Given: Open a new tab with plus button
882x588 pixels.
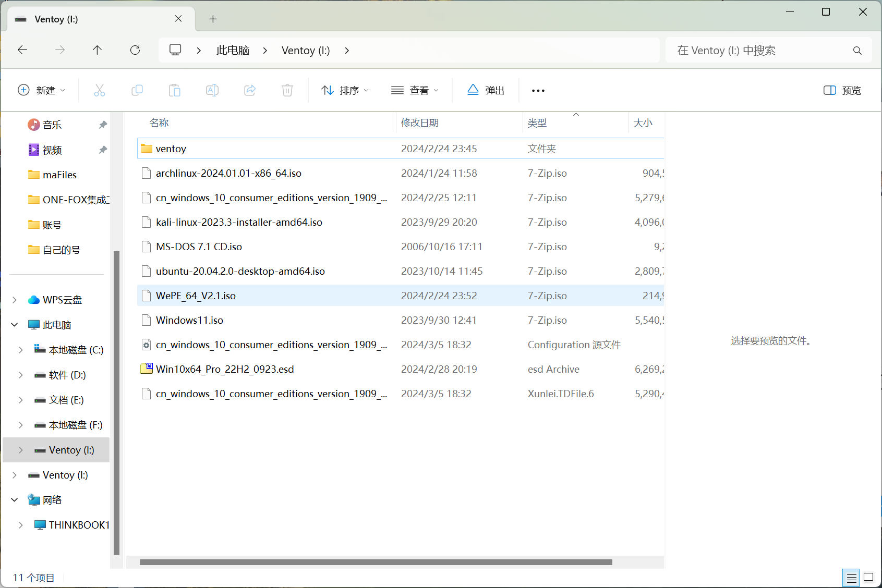Looking at the screenshot, I should [213, 19].
